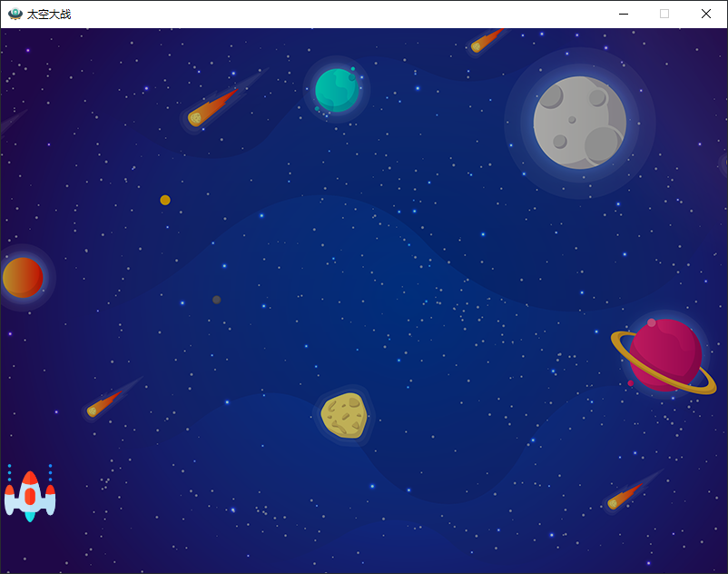Click the 太空大战 window title text
Viewport: 728px width, 574px height.
pos(49,15)
